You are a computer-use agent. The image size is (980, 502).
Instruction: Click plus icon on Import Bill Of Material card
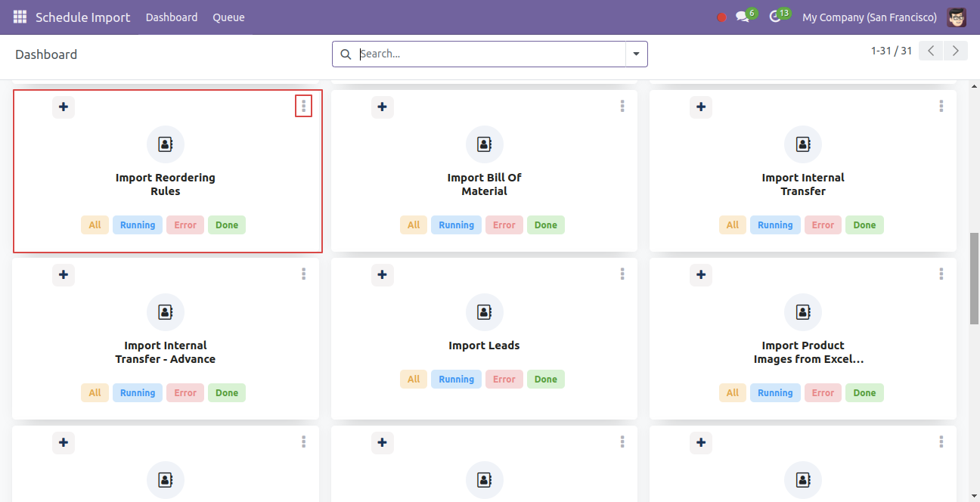click(383, 107)
